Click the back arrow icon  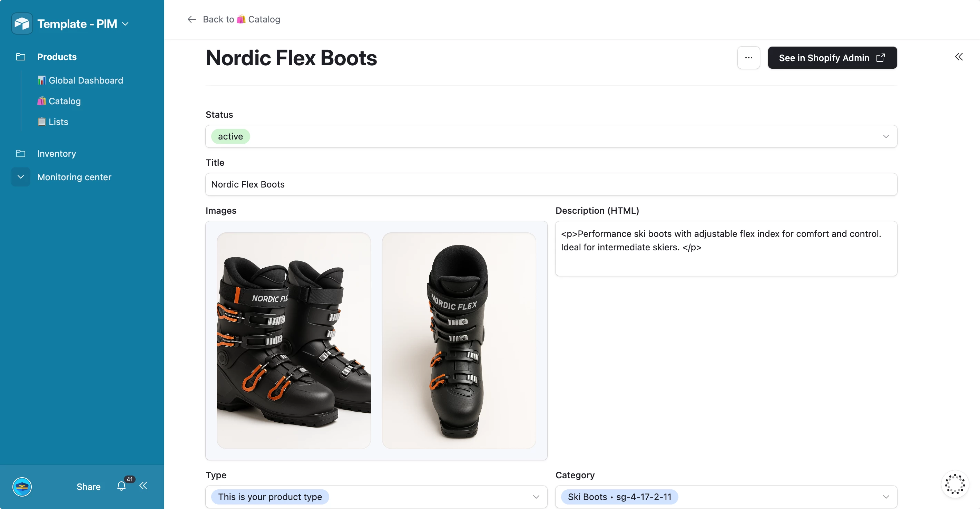pos(192,19)
